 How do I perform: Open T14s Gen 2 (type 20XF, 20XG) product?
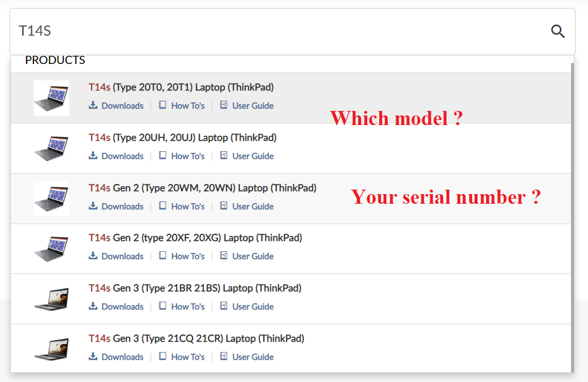195,238
